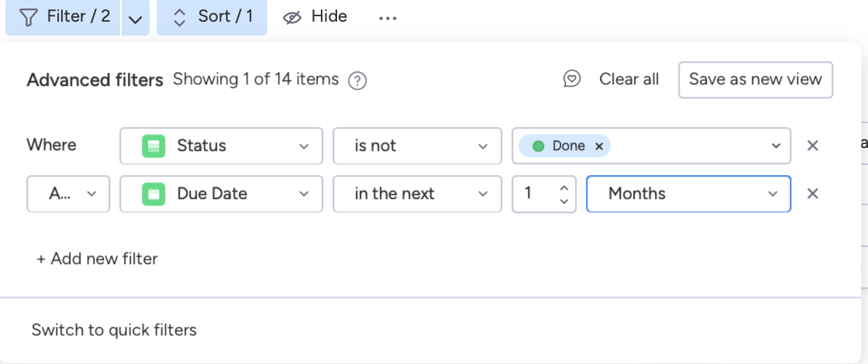Open the three-dot more options menu
This screenshot has height=364, width=868.
click(x=387, y=18)
